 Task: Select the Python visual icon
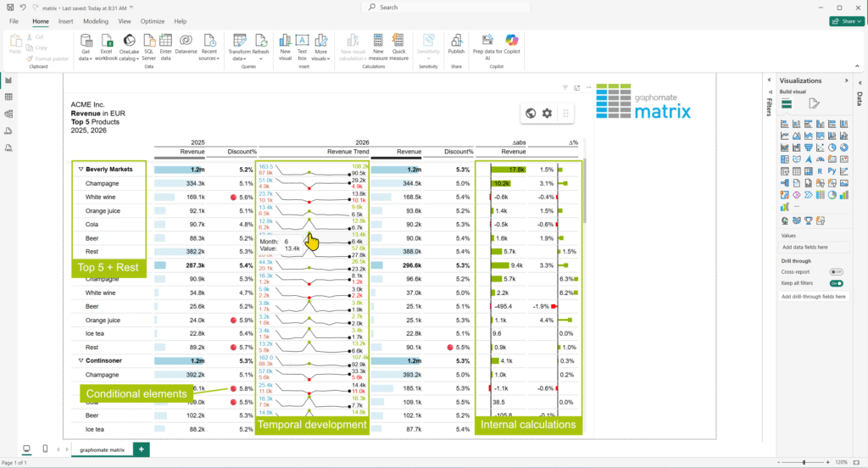coord(832,171)
